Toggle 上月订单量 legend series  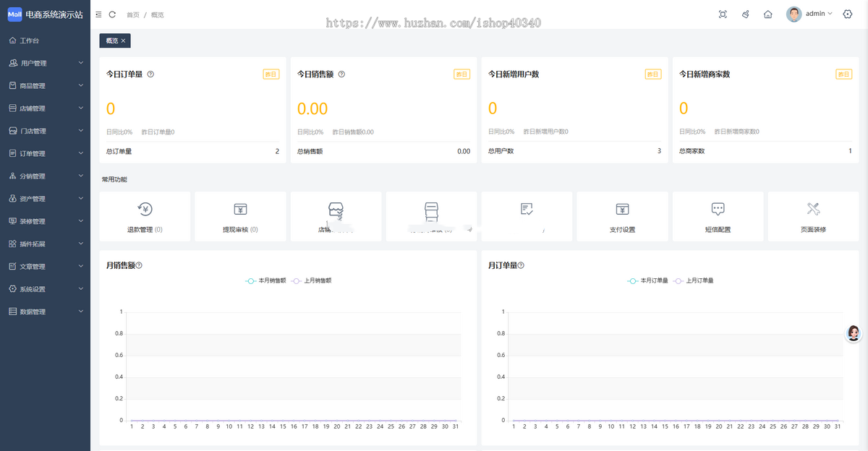[693, 280]
